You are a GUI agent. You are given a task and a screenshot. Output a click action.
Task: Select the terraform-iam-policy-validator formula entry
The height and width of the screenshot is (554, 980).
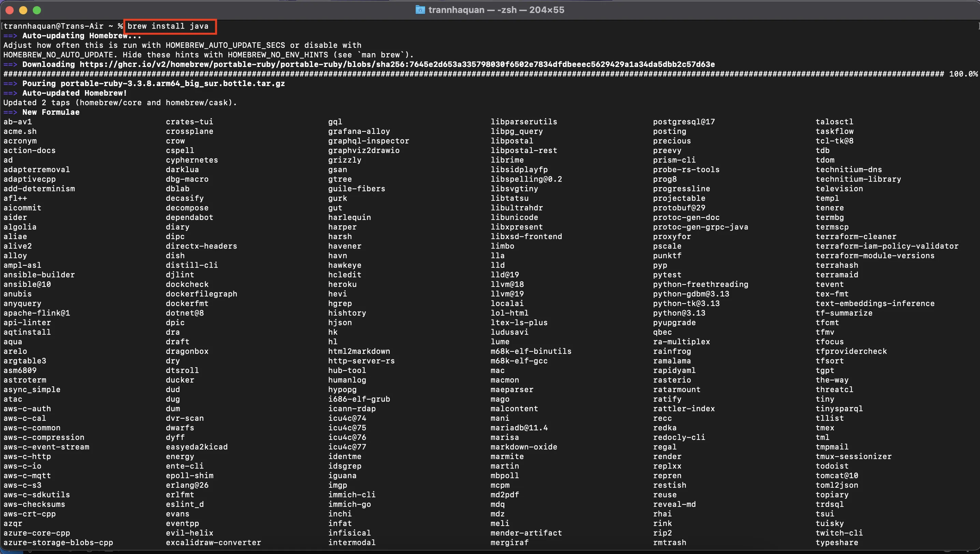click(887, 246)
